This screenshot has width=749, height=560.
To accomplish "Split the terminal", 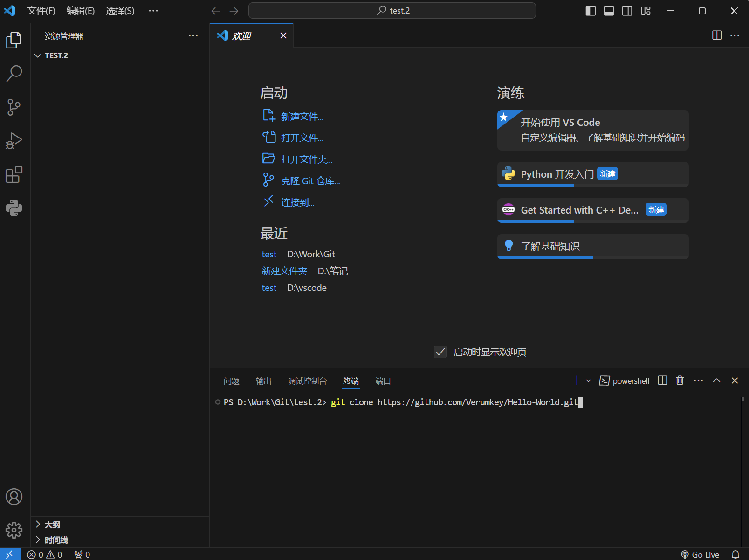I will coord(662,380).
